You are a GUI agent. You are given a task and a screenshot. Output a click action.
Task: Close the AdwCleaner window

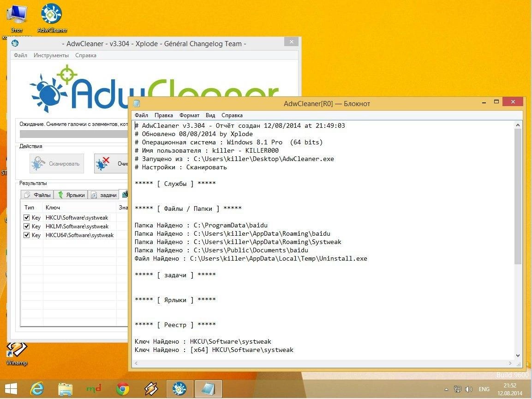[291, 42]
